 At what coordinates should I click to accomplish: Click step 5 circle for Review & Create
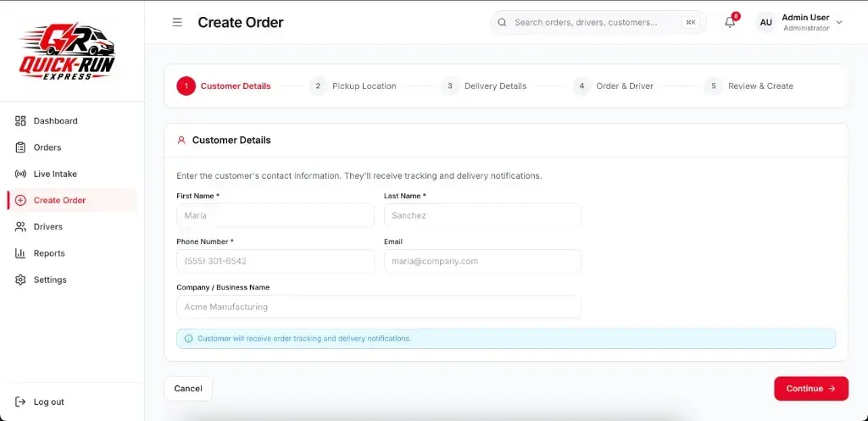(714, 86)
